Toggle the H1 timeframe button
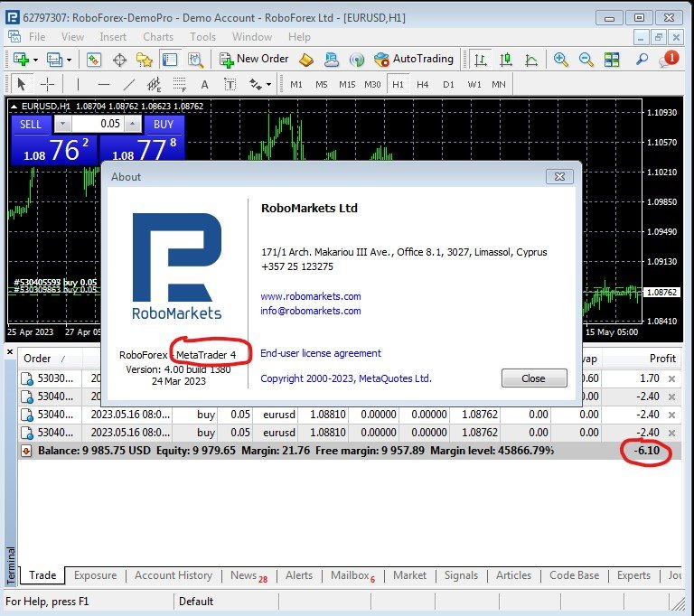Image resolution: width=694 pixels, height=616 pixels. click(398, 84)
